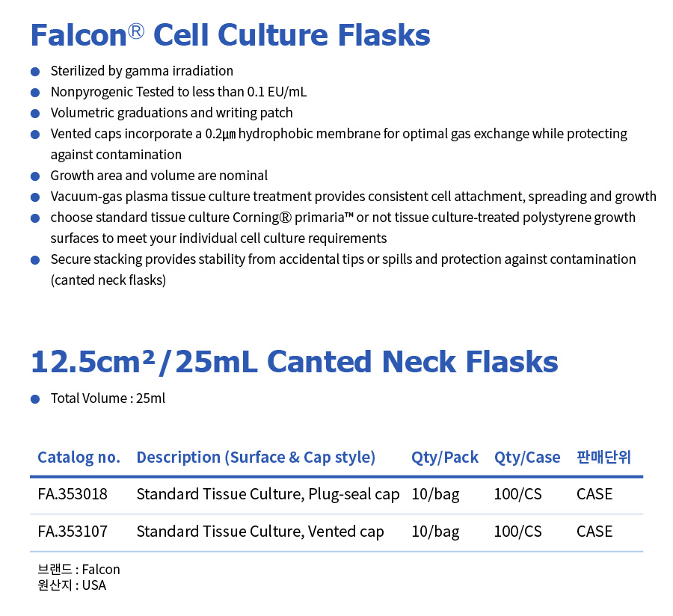673x616 pixels.
Task: Select catalog number FA.353018
Action: [x=73, y=494]
